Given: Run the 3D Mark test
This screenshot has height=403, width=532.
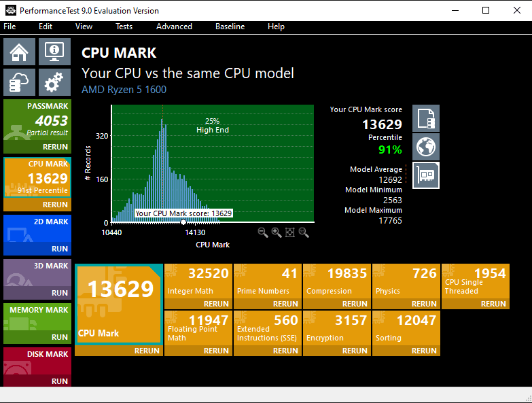Looking at the screenshot, I should click(x=37, y=293).
